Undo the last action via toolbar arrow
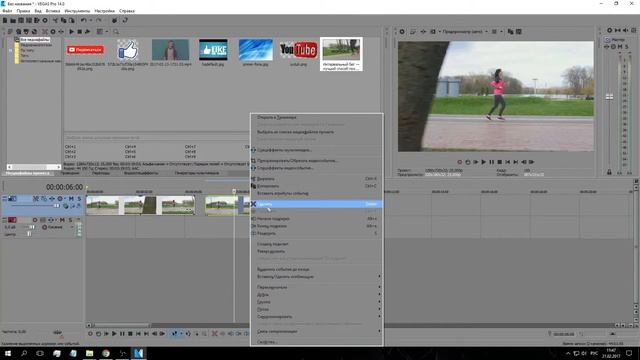This screenshot has height=360, width=640. 83,20
